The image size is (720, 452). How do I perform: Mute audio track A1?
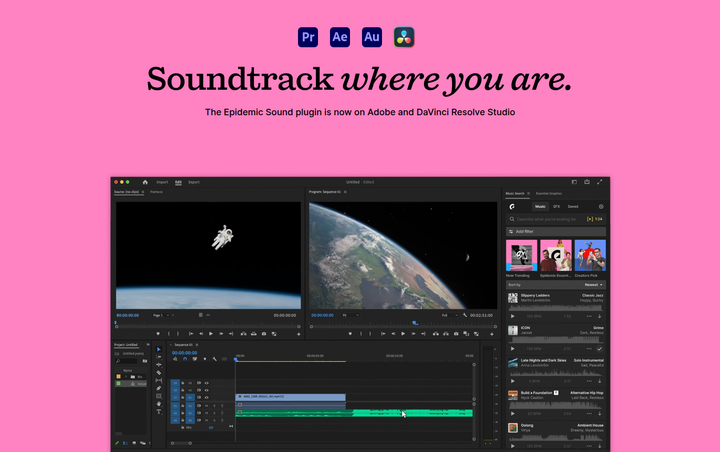click(x=207, y=406)
